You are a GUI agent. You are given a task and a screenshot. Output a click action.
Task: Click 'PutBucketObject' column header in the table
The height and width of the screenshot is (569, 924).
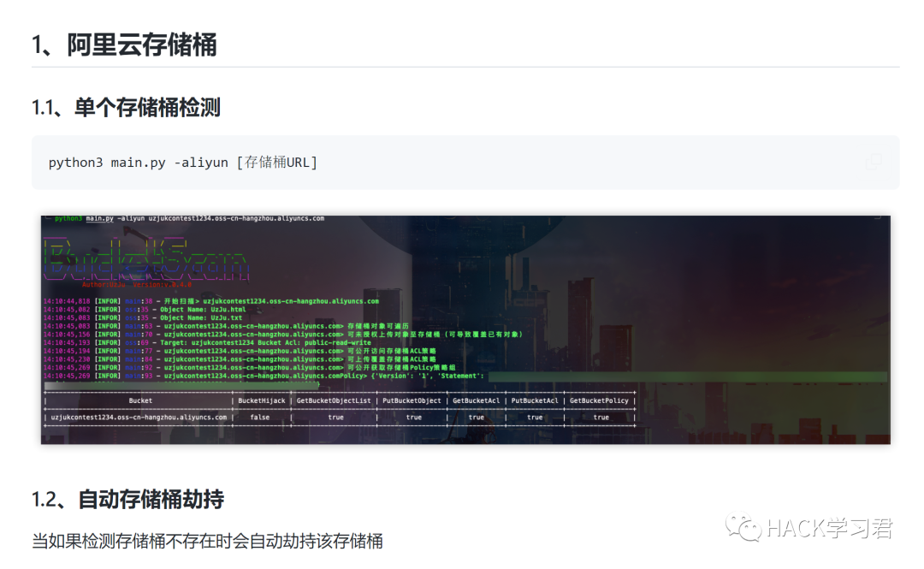(x=412, y=400)
